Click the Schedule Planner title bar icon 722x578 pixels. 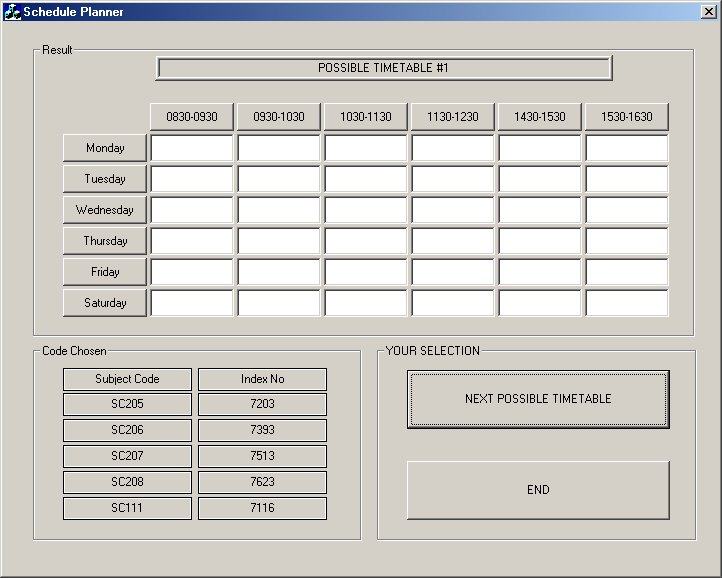13,11
